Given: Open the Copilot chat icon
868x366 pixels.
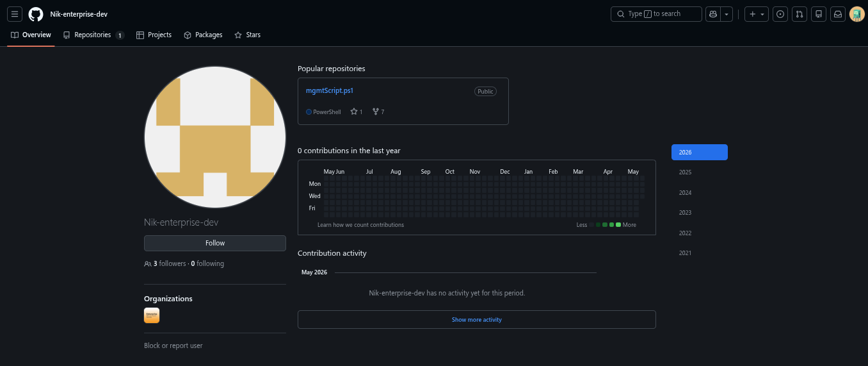Looking at the screenshot, I should [x=713, y=14].
